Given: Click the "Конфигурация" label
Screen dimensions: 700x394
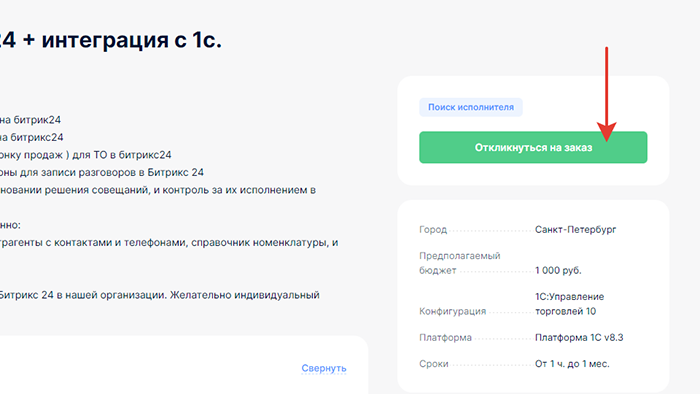Looking at the screenshot, I should [452, 311].
